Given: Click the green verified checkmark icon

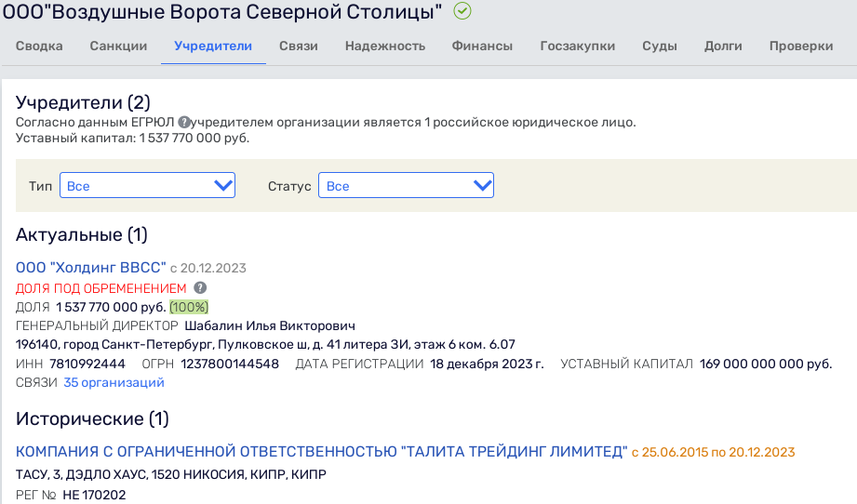Looking at the screenshot, I should (x=462, y=11).
